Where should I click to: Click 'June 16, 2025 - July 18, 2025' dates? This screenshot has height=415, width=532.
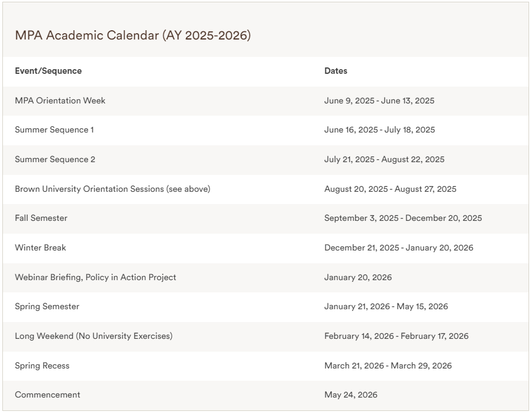coord(379,130)
